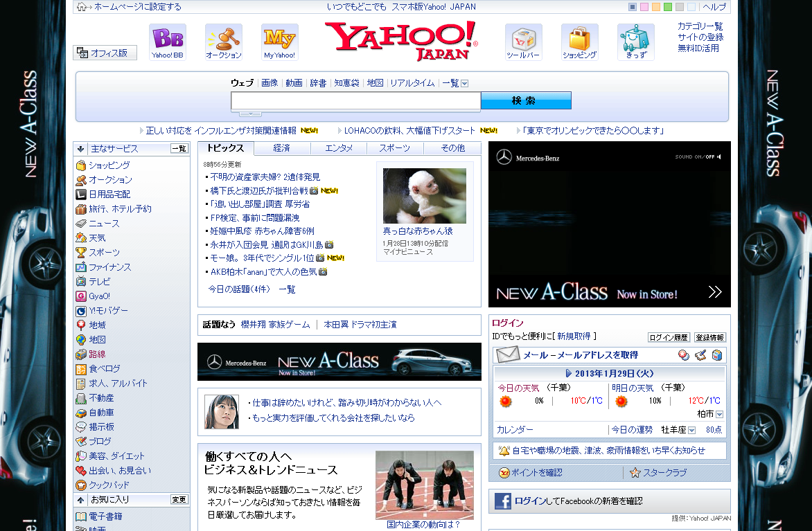Switch to the スポーツ news tab
The height and width of the screenshot is (531, 812).
(x=395, y=148)
